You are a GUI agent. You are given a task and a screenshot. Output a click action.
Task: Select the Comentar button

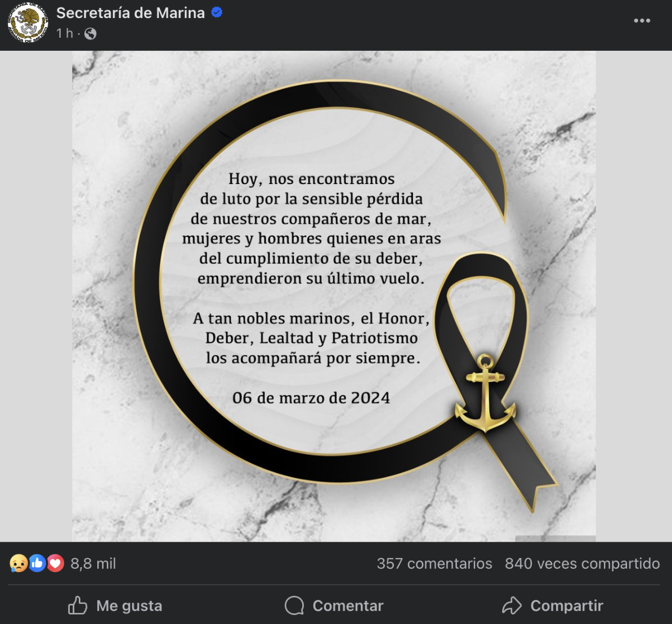click(x=334, y=605)
